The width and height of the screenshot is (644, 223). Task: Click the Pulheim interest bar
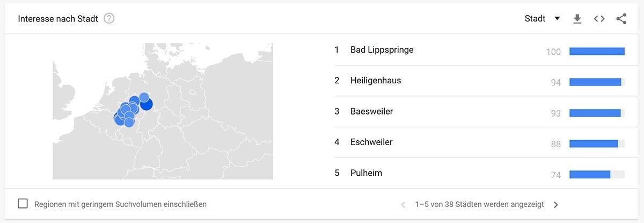[x=590, y=175]
